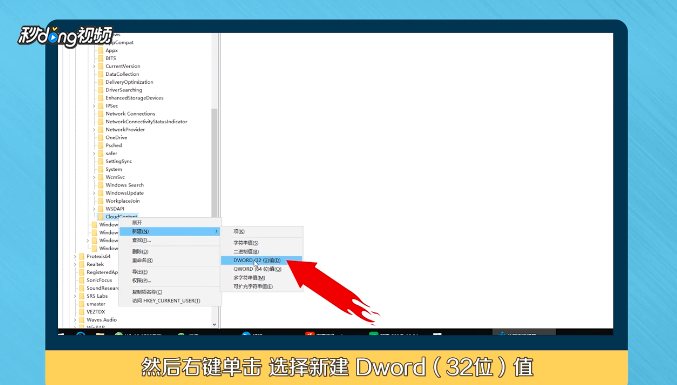677x385 pixels.
Task: Click the OneDrive folder icon
Action: 101,137
